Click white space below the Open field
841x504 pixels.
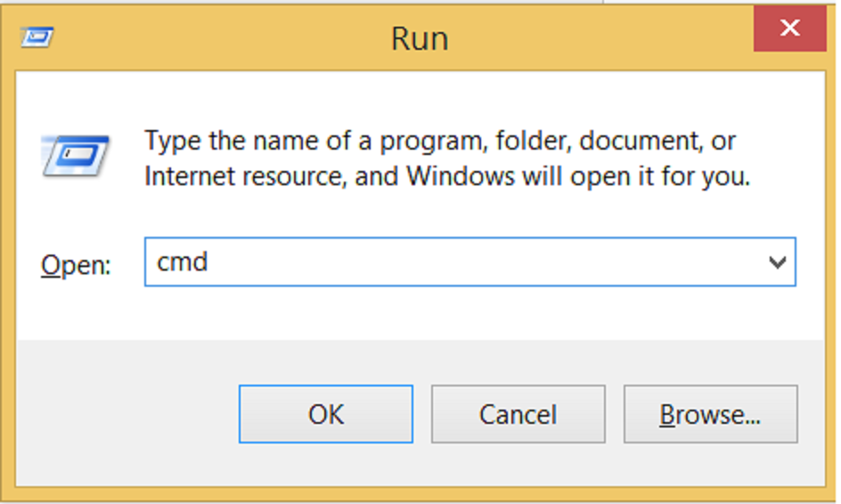point(445,312)
